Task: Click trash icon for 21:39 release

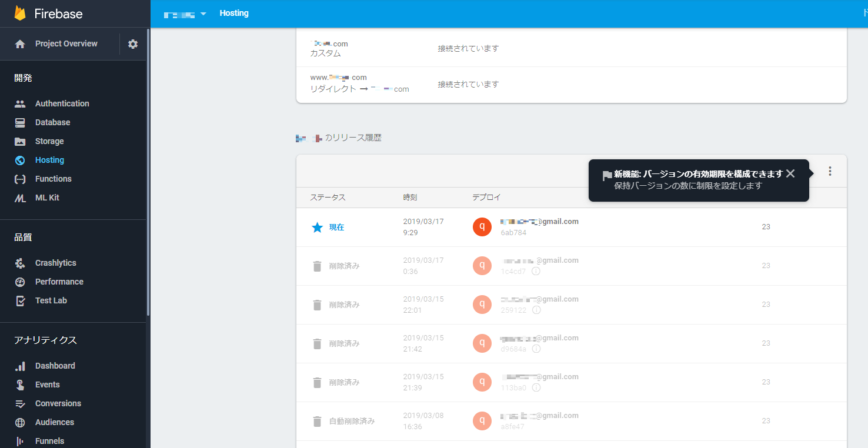Action: (317, 382)
